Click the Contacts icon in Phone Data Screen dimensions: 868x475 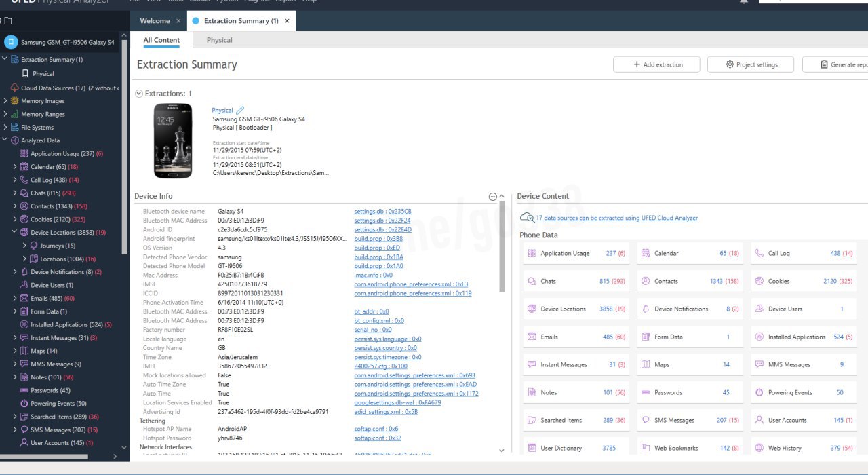point(646,281)
